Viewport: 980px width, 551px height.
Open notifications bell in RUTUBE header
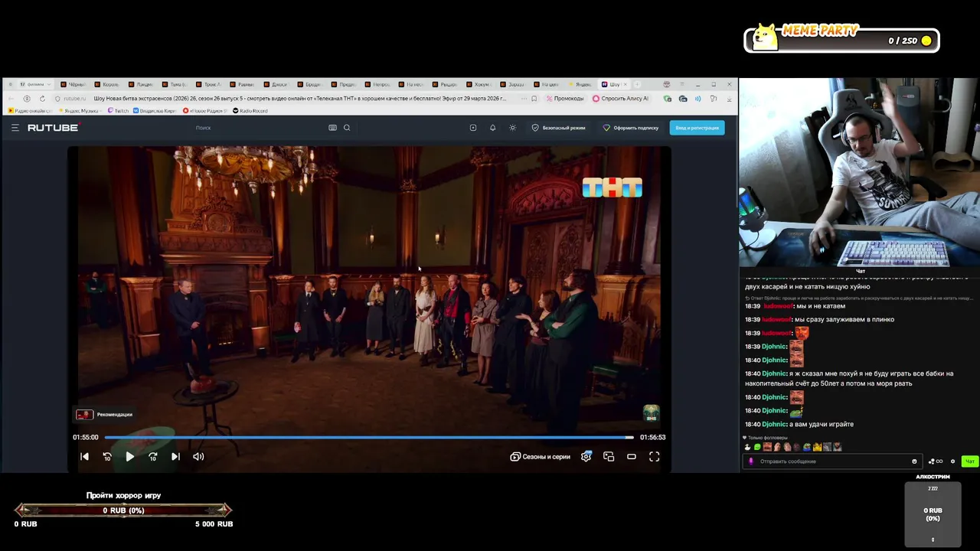(x=492, y=128)
